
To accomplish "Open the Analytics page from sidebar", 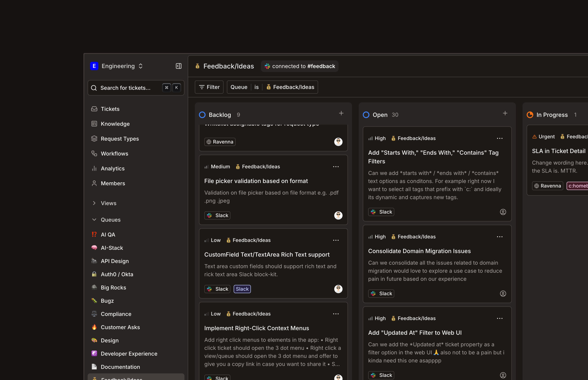I will pyautogui.click(x=113, y=168).
